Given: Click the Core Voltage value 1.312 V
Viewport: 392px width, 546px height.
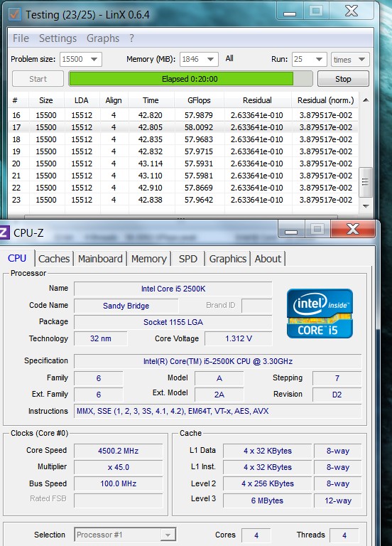Looking at the screenshot, I should click(x=239, y=338).
